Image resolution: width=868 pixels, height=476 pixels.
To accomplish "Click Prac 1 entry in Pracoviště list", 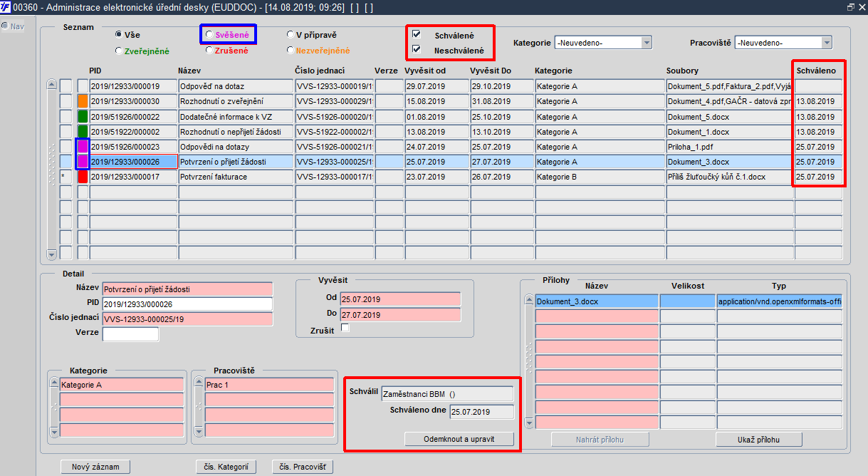I will (x=269, y=385).
